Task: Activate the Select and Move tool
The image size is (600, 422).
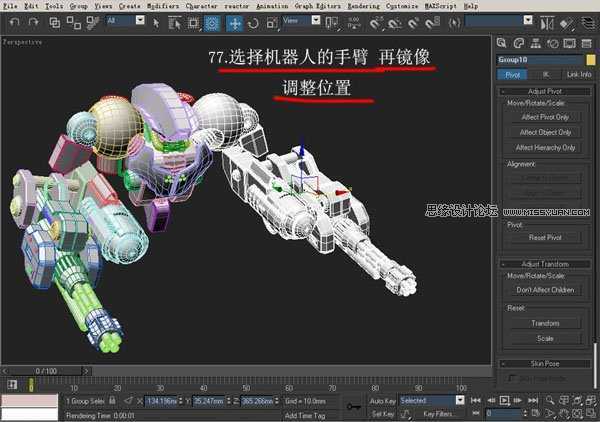Action: pyautogui.click(x=235, y=23)
